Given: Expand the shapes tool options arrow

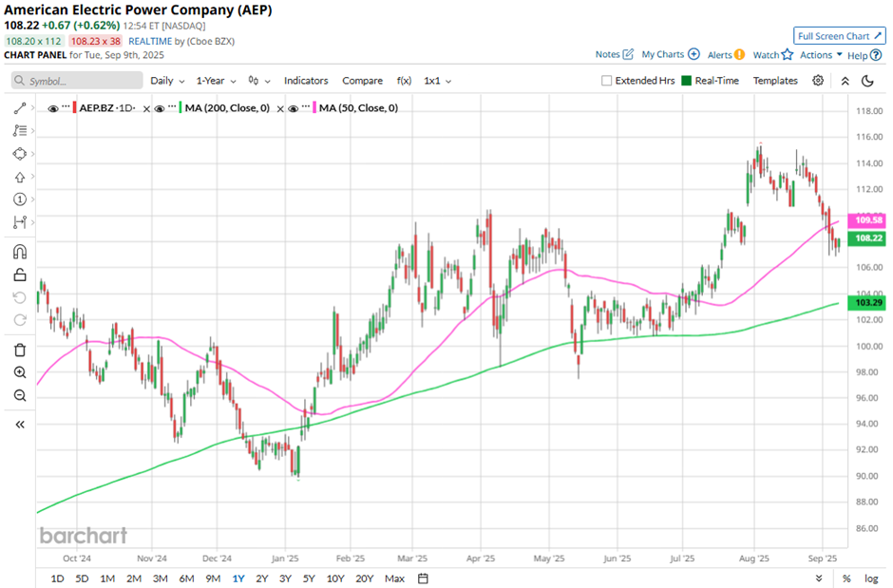Looking at the screenshot, I should click(33, 154).
